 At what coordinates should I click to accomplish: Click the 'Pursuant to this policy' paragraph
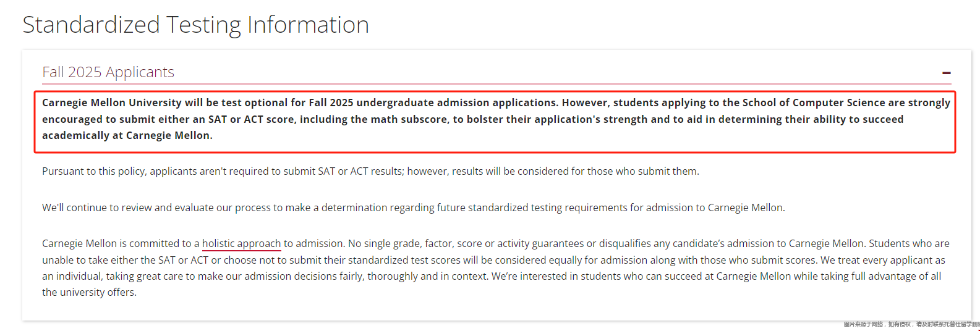(x=370, y=171)
